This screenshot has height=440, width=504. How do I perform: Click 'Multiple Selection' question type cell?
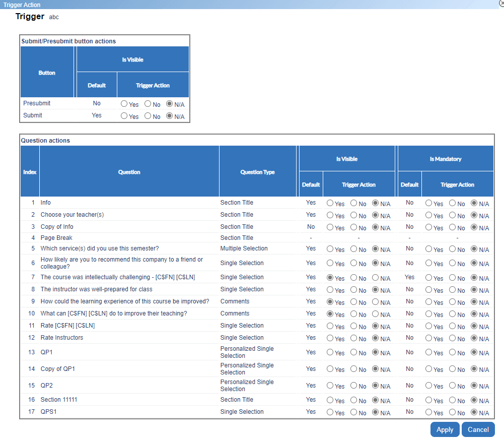point(244,248)
